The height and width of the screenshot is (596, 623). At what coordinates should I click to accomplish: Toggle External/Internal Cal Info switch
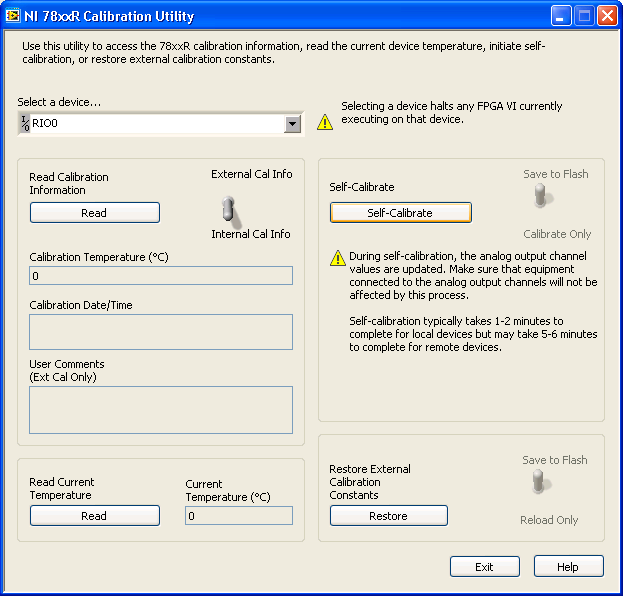[x=228, y=208]
